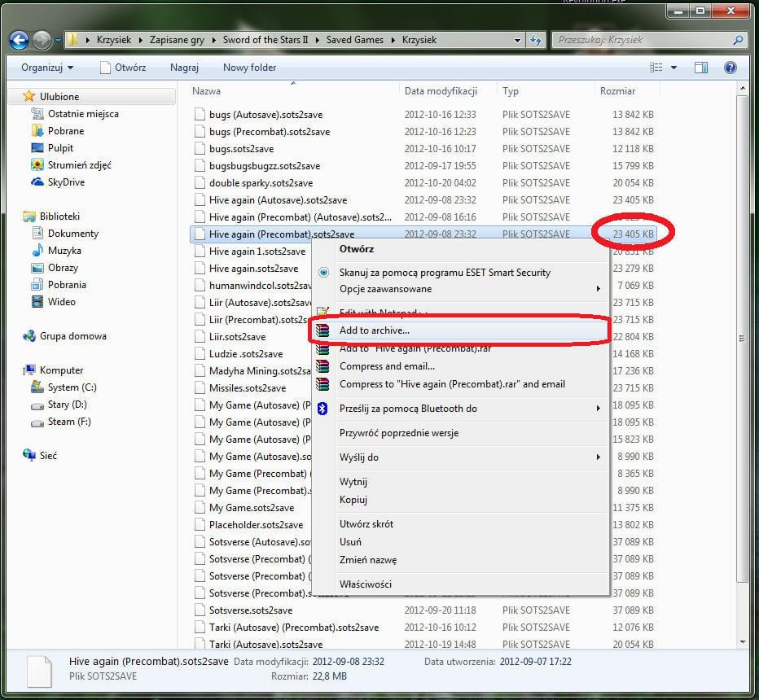
Task: Click WinRAR icon beside Compress and email
Action: pyautogui.click(x=322, y=366)
